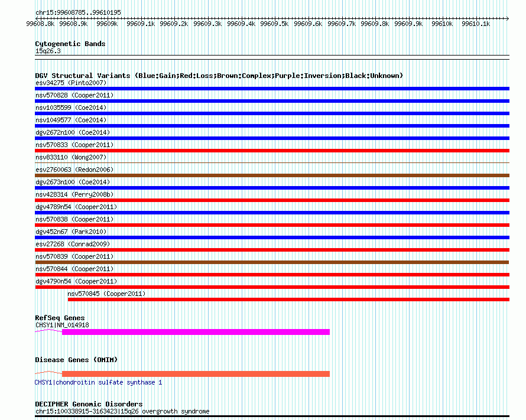Click the nsv428314 (Perry2008b) label

point(74,194)
